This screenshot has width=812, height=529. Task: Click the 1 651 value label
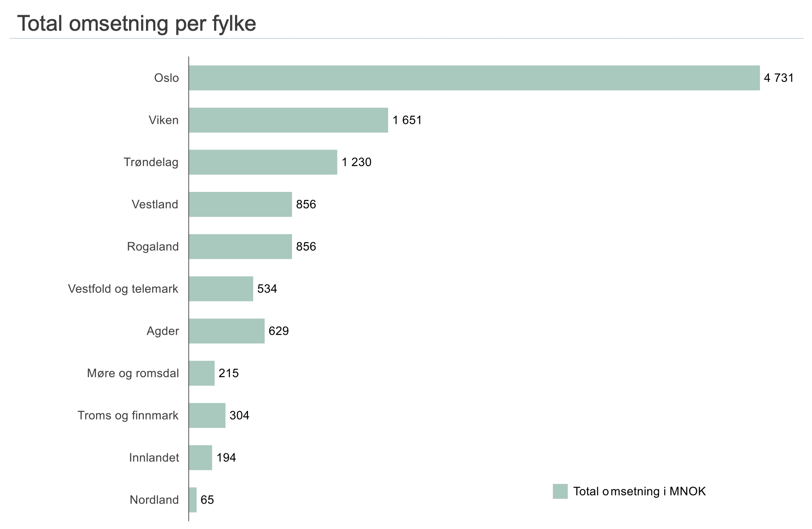click(407, 120)
